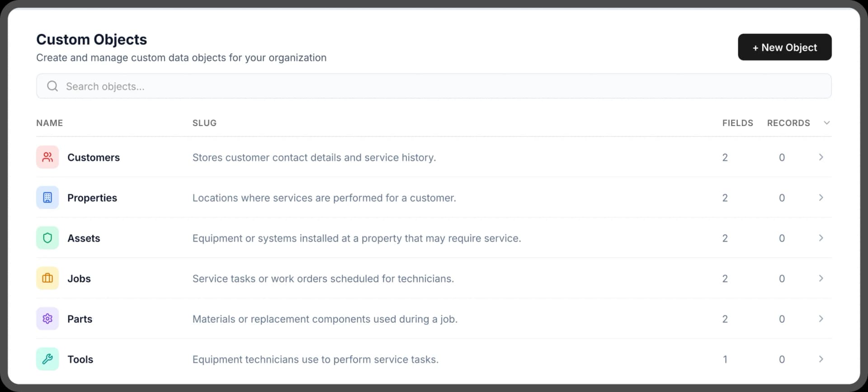
Task: Open the Assets row chevron arrow
Action: pyautogui.click(x=821, y=238)
